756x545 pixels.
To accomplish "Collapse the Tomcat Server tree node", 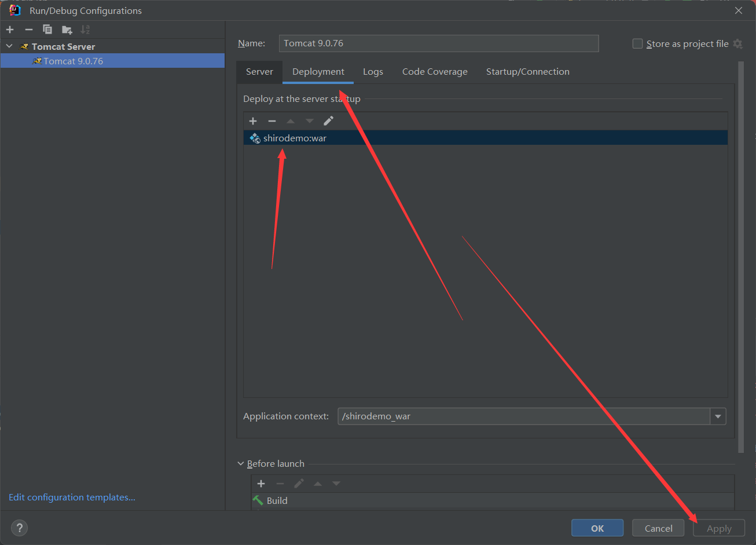I will [x=9, y=46].
